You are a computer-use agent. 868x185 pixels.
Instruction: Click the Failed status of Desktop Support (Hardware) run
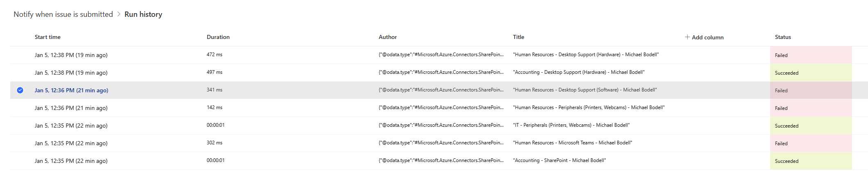781,55
